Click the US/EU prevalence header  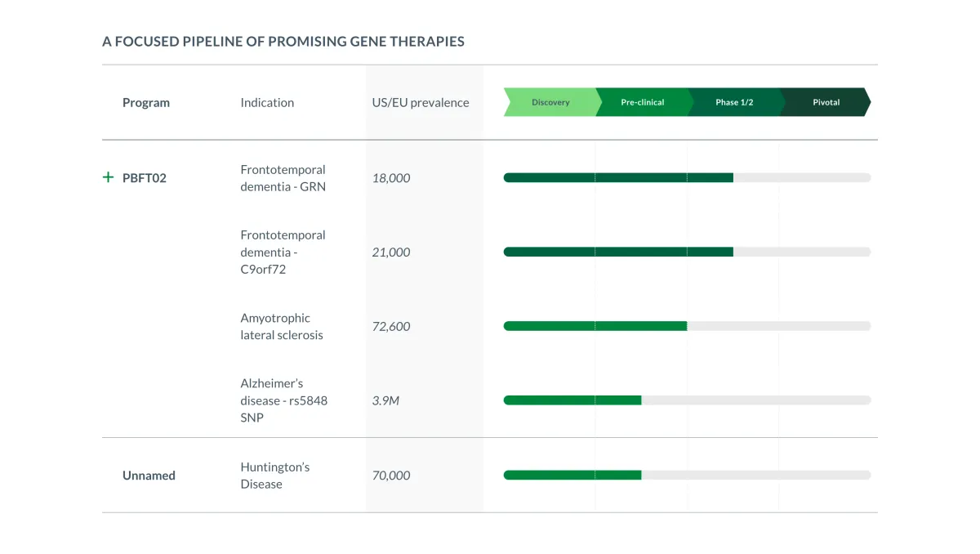coord(421,102)
